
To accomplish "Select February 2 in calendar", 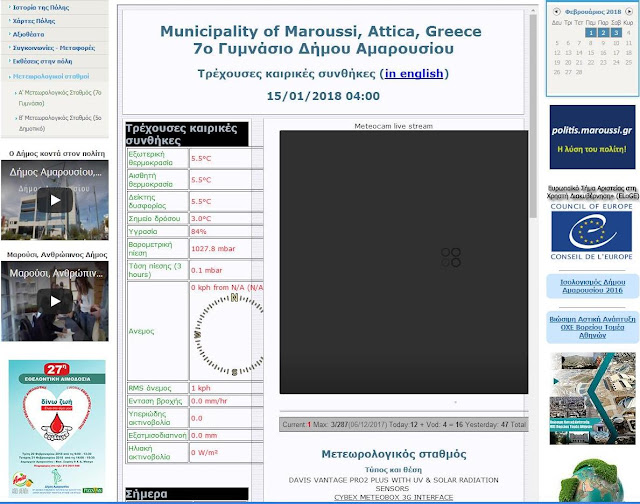I will tap(603, 32).
